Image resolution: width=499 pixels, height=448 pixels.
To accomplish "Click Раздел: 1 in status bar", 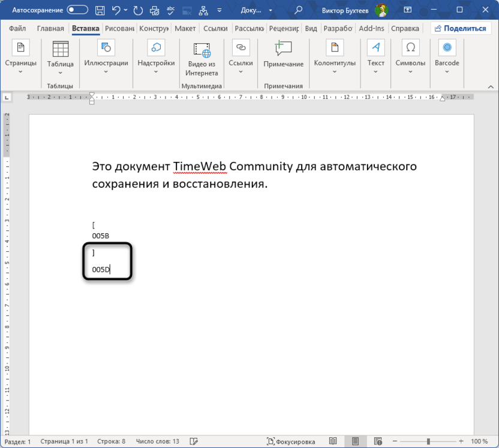I will (17, 441).
